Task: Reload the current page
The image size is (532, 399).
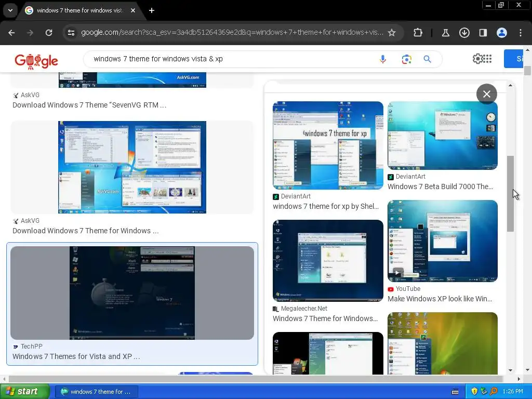Action: click(49, 33)
